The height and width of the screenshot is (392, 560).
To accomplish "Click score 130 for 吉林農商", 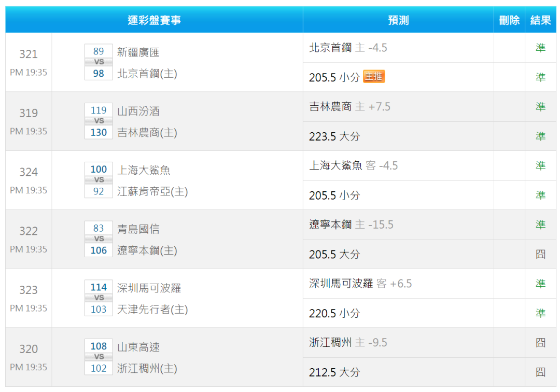I will click(99, 132).
